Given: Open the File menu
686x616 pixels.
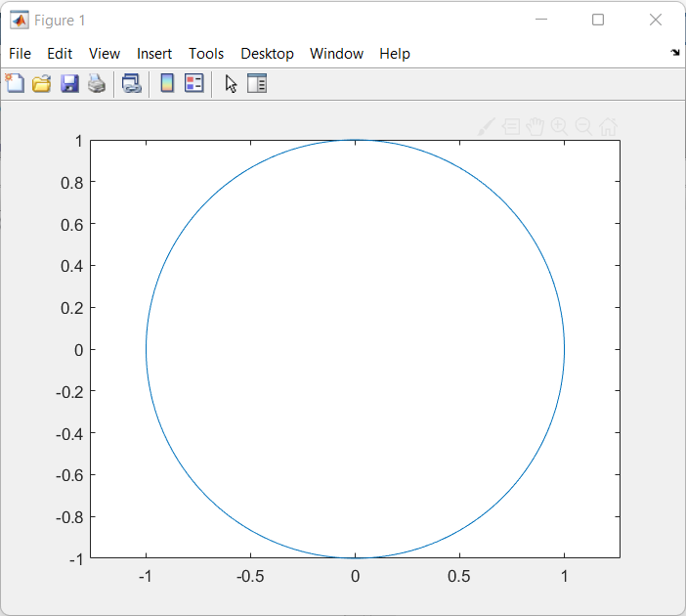Looking at the screenshot, I should coord(21,54).
